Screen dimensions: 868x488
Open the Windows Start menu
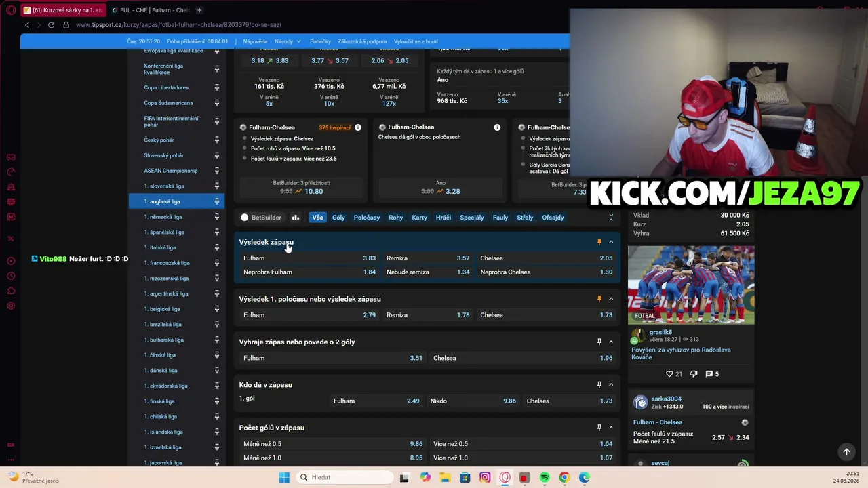[284, 477]
